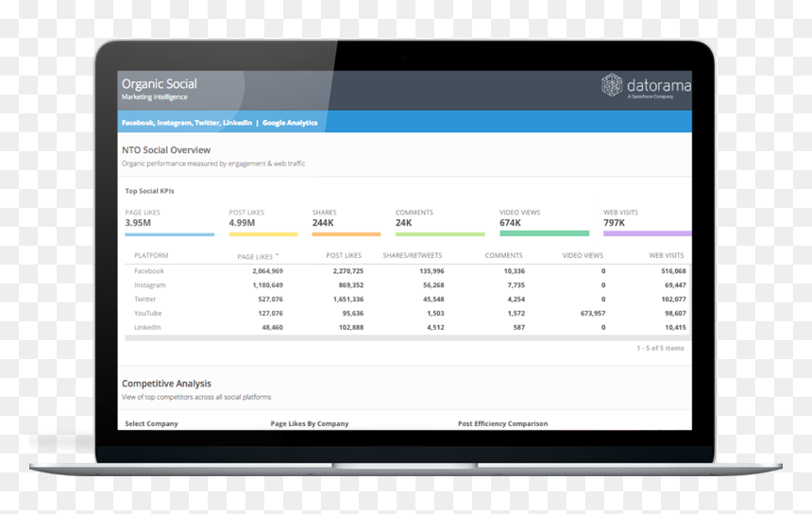Click the Web Visits column header

(666, 255)
